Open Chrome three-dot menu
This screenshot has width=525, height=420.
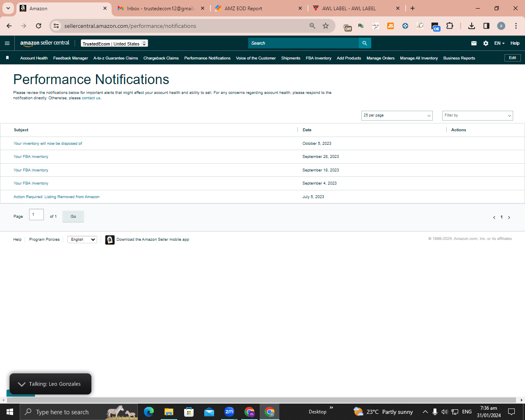[x=516, y=26]
